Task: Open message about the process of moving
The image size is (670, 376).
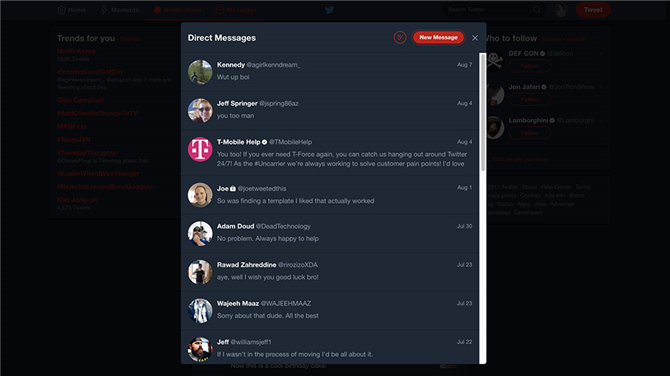Action: tap(329, 348)
